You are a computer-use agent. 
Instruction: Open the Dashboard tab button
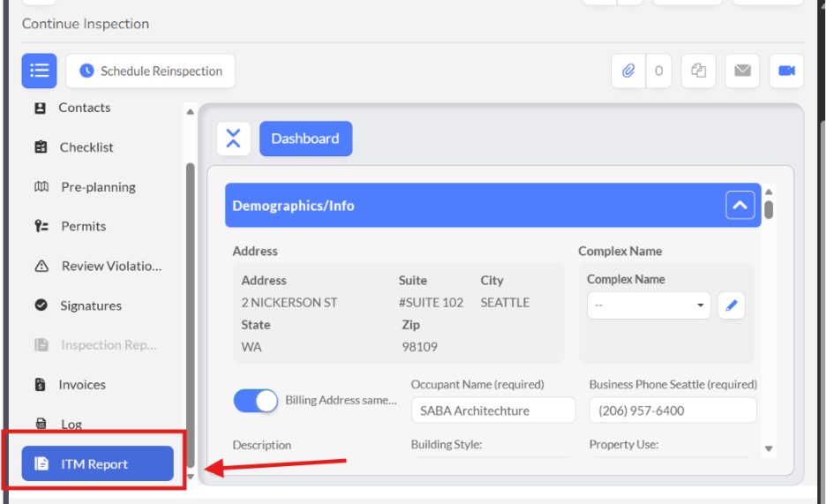[x=305, y=139]
